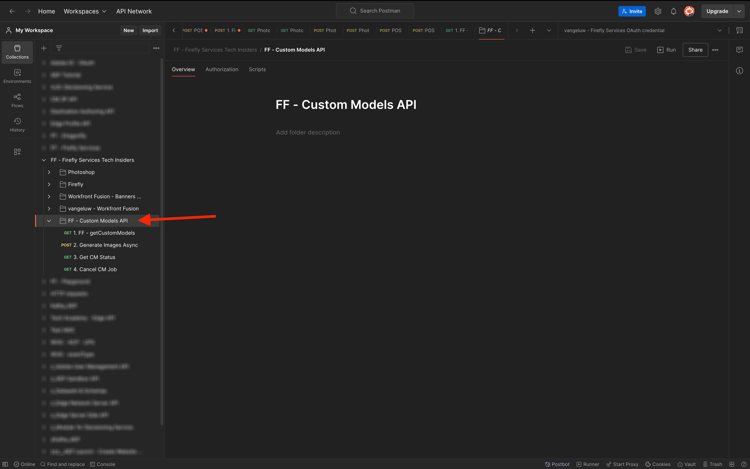
Task: Select the FF - C folder tab
Action: [491, 30]
